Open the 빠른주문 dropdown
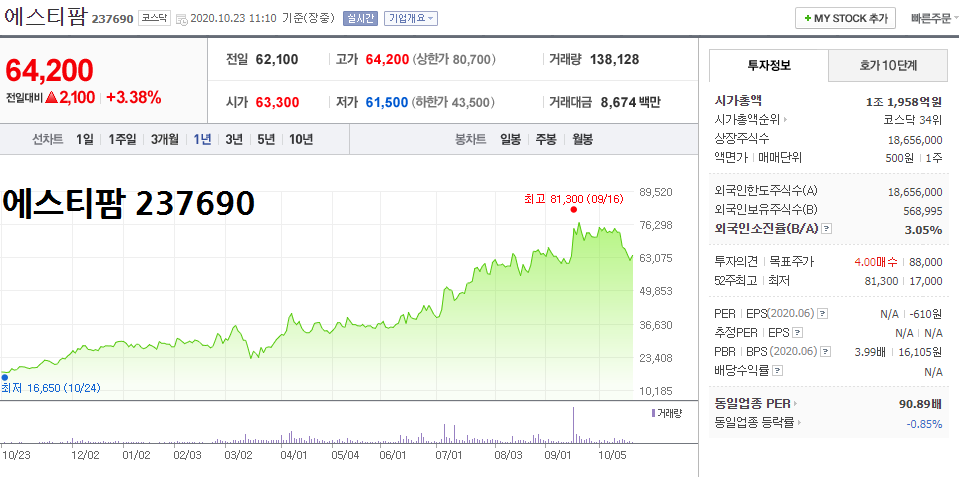The image size is (962, 477). coord(934,18)
